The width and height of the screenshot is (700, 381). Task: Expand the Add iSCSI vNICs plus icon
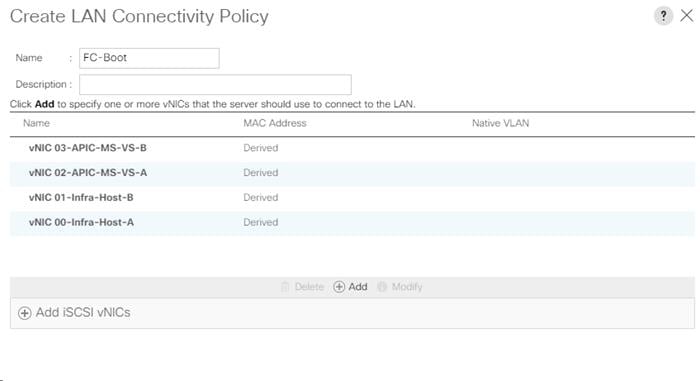[x=25, y=313]
